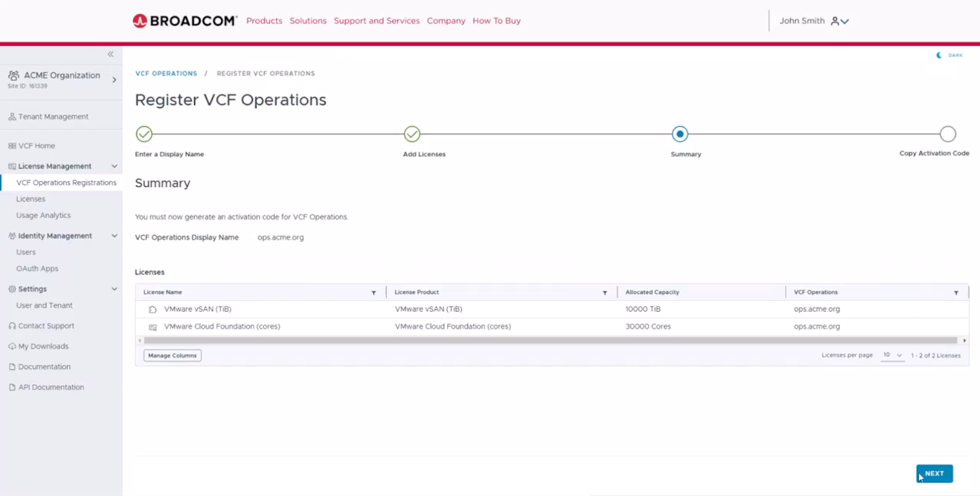Screen dimensions: 980x496
Task: Filter the VCF Operations column
Action: [x=956, y=293]
